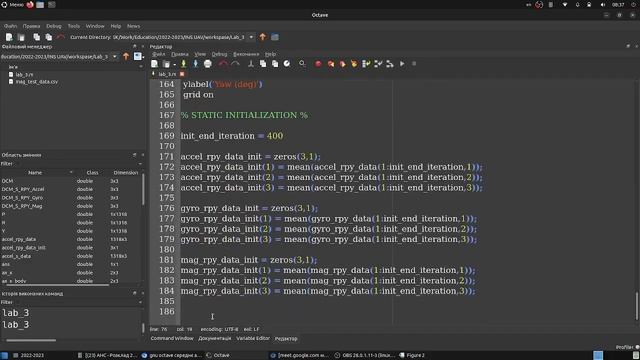Open file browser path dropdown
Viewport: 640px width, 360px height.
tap(115, 56)
